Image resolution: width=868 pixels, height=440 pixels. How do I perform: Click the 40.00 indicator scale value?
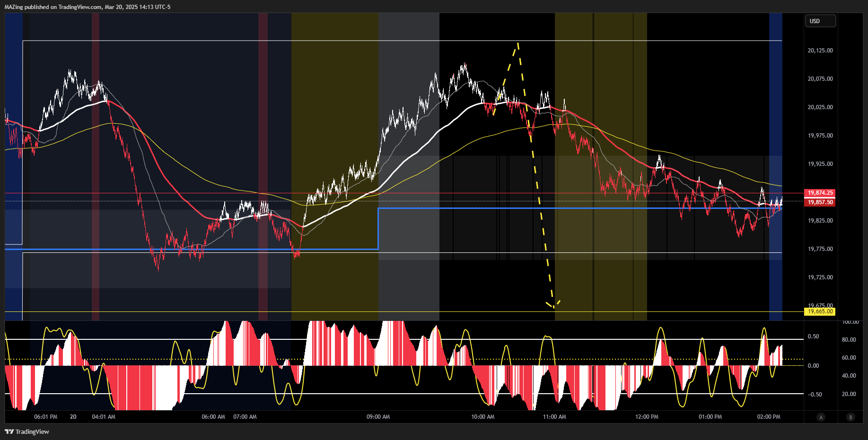[x=849, y=376]
